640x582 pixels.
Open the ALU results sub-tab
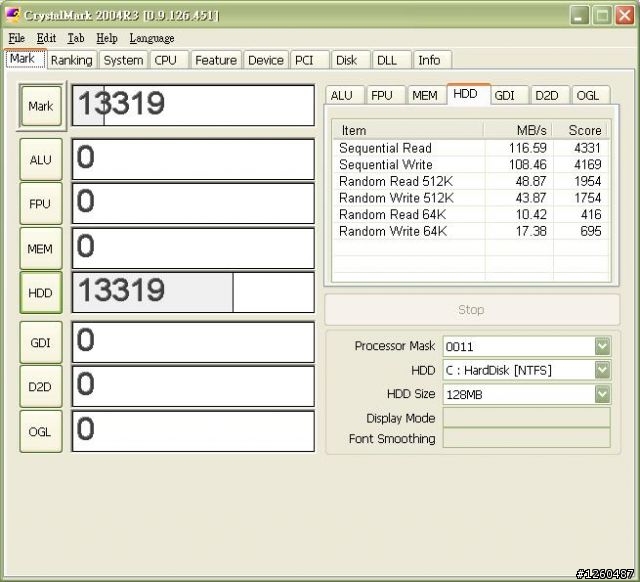[345, 95]
